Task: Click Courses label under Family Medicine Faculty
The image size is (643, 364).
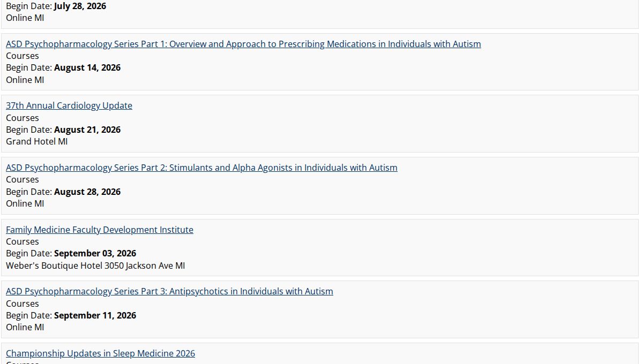Action: pos(23,241)
